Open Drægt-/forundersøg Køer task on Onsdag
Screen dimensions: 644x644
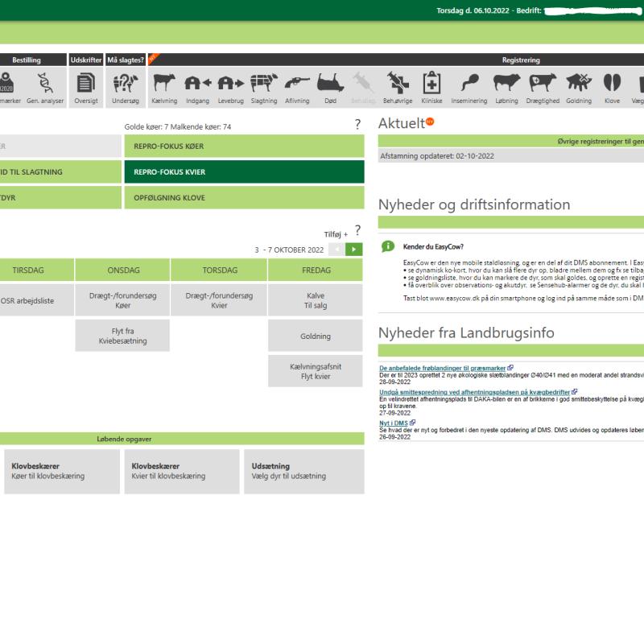pos(122,300)
